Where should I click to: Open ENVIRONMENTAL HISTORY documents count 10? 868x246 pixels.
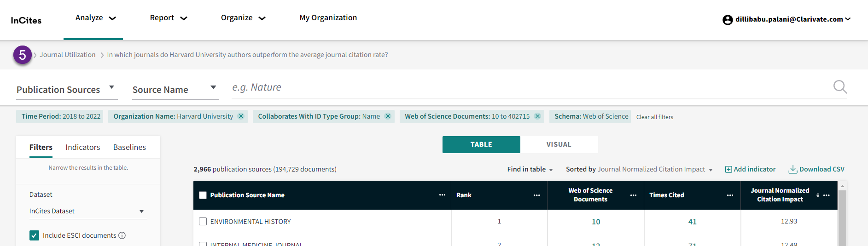(x=596, y=222)
